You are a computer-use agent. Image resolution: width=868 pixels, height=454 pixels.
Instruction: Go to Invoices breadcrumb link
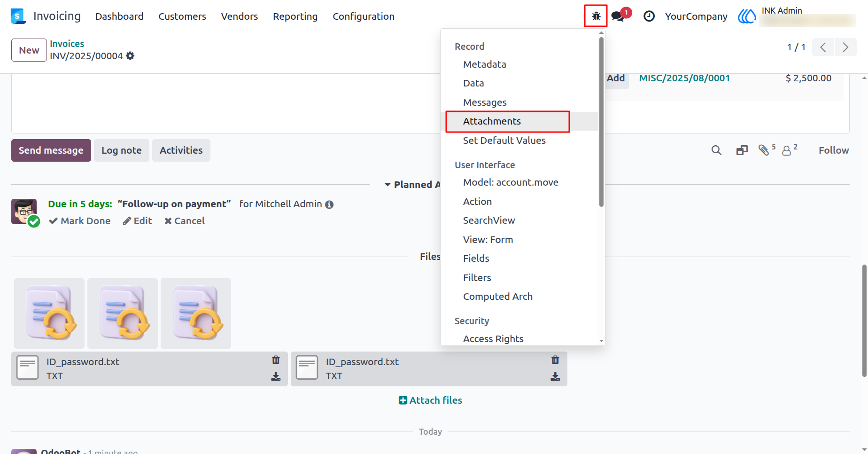[67, 44]
